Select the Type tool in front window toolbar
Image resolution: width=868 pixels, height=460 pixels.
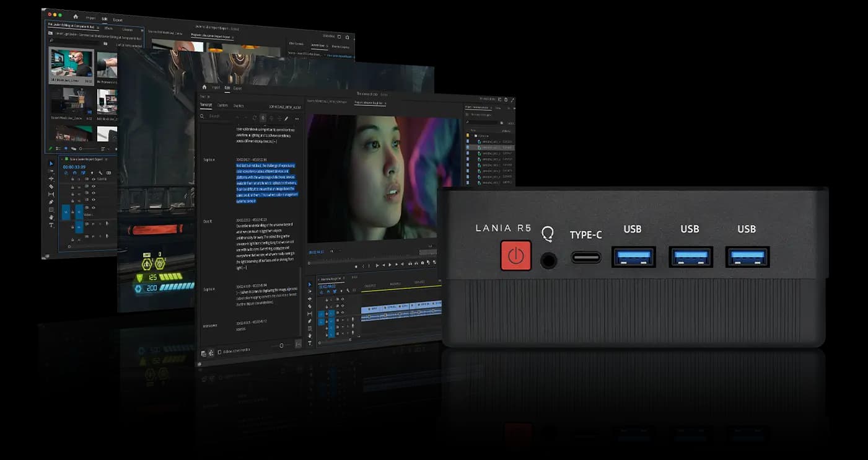tap(310, 343)
